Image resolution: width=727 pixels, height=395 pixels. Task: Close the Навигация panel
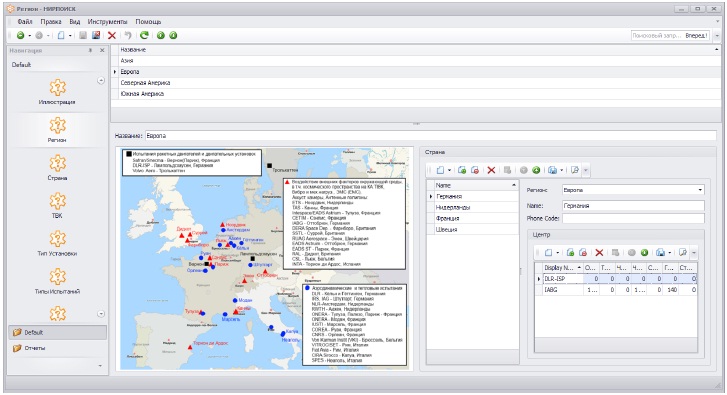(102, 50)
